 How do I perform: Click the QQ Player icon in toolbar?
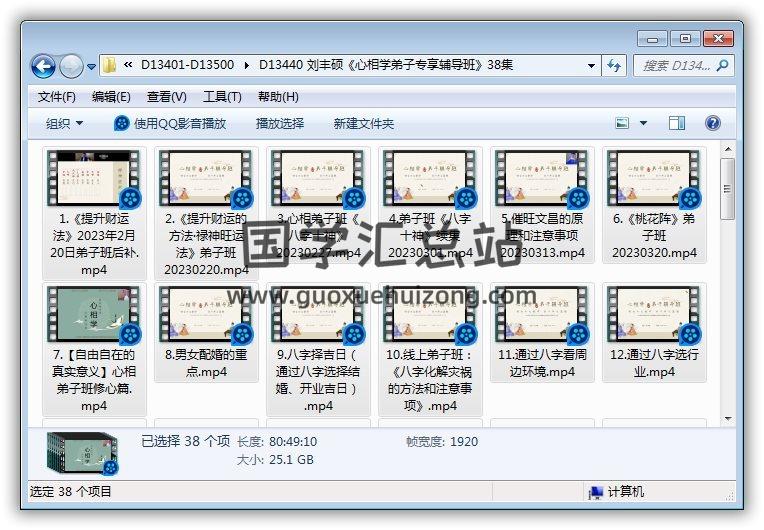[x=122, y=123]
